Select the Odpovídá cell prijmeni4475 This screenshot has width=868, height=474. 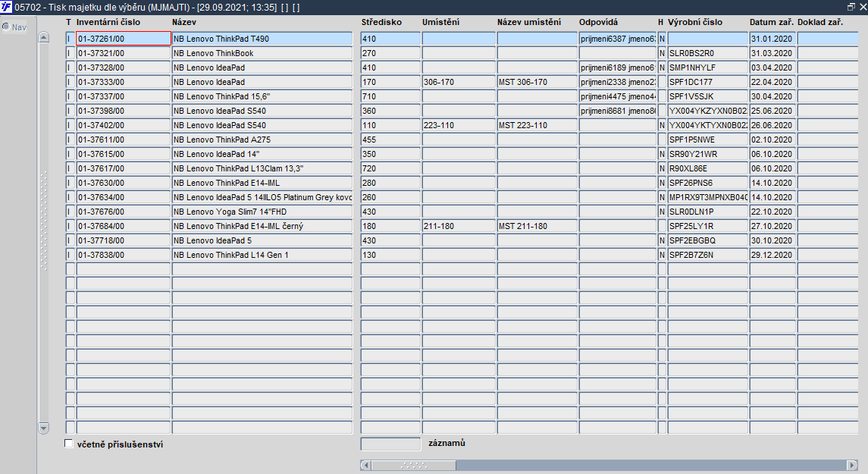click(618, 96)
